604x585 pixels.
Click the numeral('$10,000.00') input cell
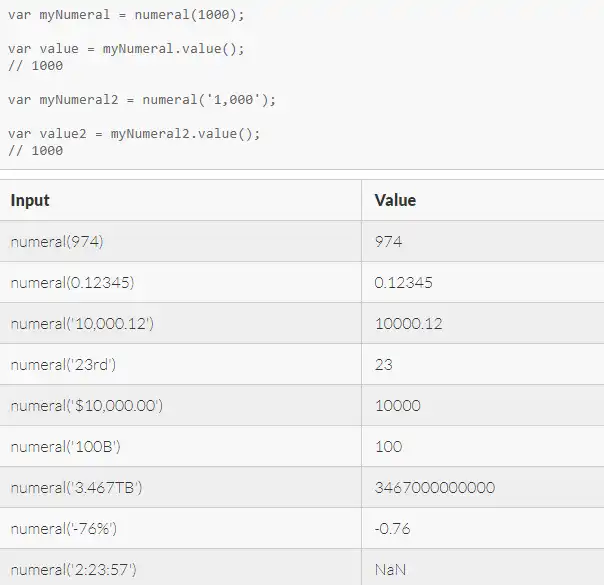(x=86, y=406)
